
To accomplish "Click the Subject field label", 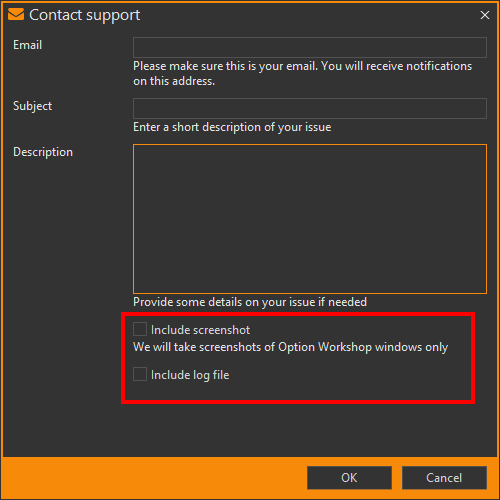I will click(x=32, y=106).
